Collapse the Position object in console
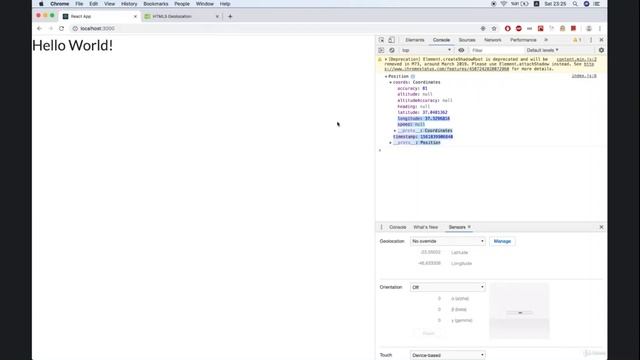 point(386,76)
